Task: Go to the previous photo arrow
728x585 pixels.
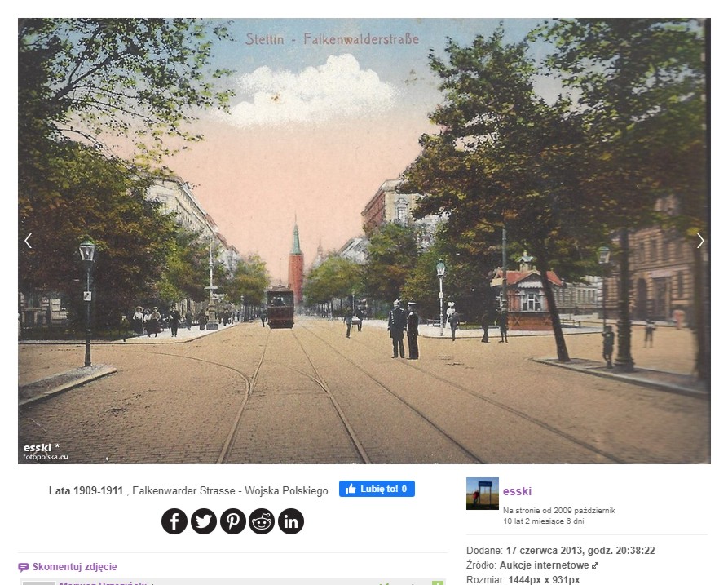Action: (29, 241)
